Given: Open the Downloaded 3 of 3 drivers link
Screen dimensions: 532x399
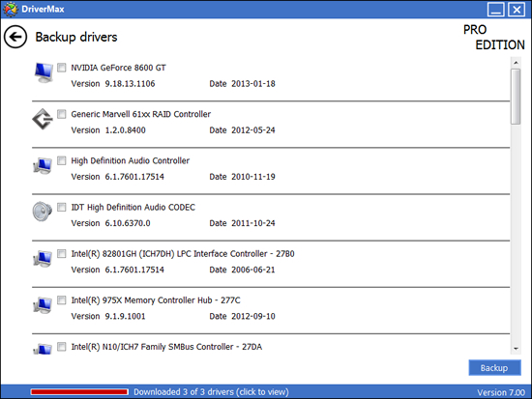Looking at the screenshot, I should coord(211,392).
